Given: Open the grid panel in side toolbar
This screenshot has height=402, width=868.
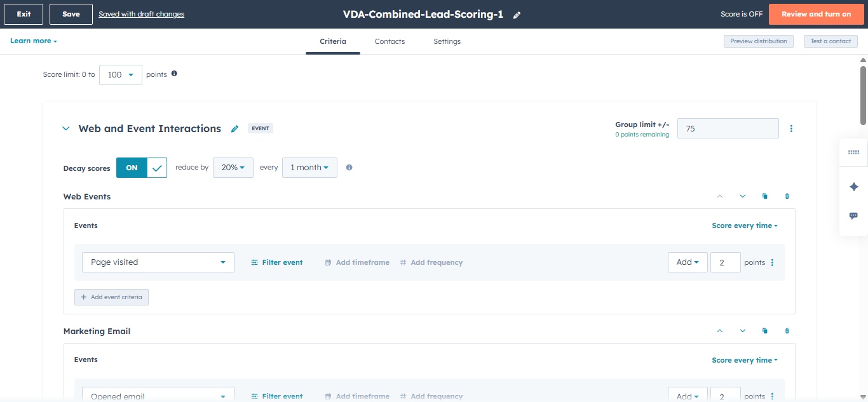Looking at the screenshot, I should 853,152.
